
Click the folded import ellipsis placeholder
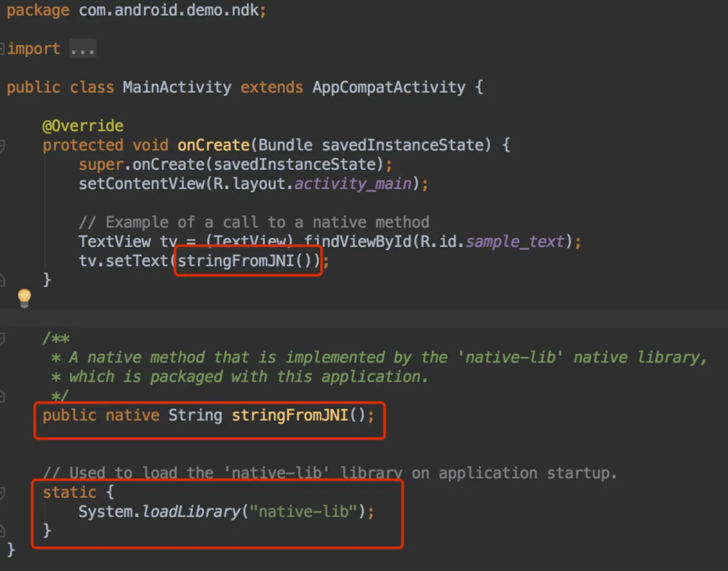click(83, 49)
